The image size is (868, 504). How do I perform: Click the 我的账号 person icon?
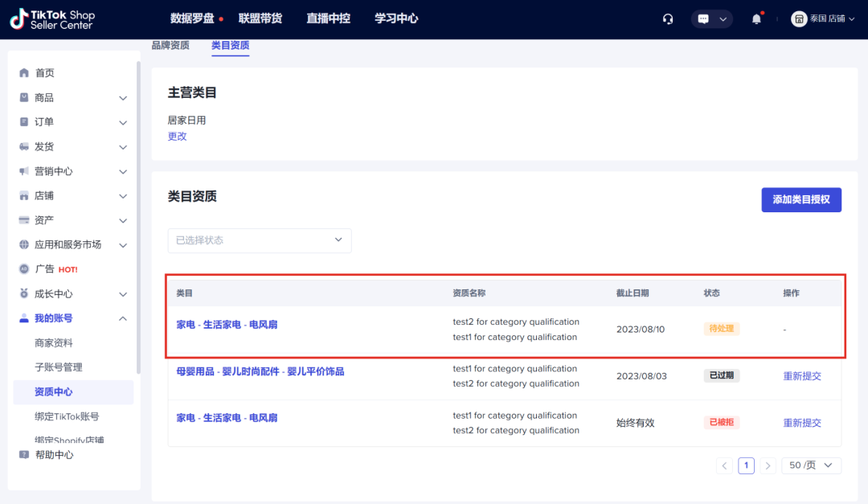pos(24,318)
